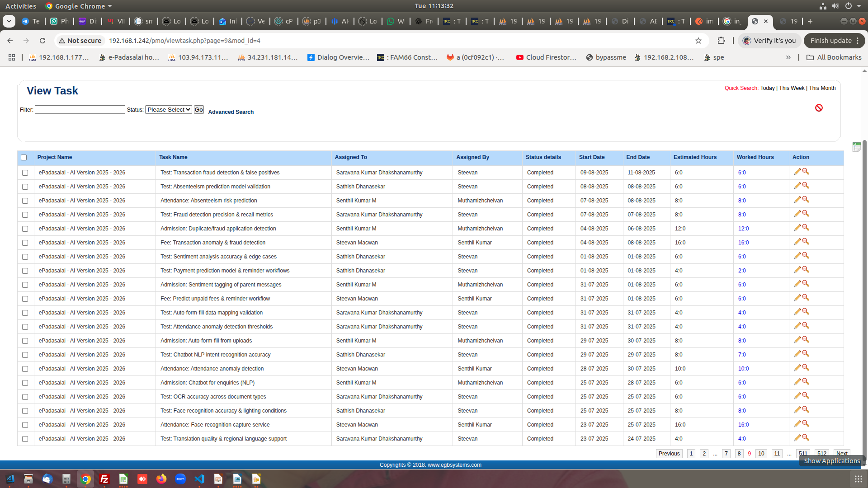
Task: Click red prohibited circle icon near Quick Search
Action: click(819, 108)
